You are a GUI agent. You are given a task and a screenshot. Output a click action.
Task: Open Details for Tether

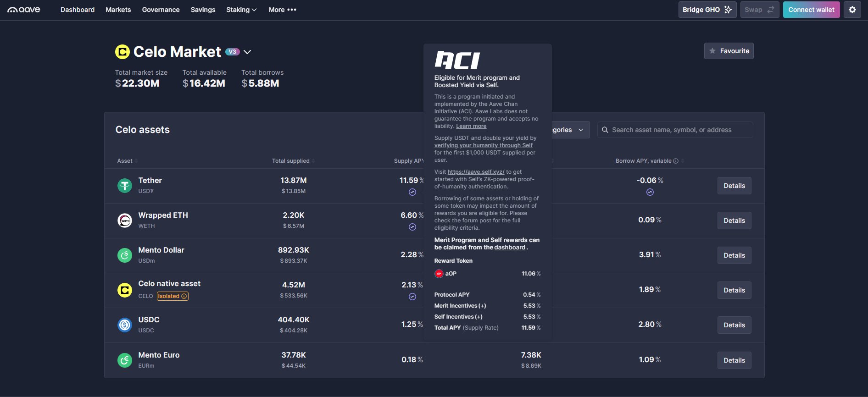pyautogui.click(x=734, y=186)
